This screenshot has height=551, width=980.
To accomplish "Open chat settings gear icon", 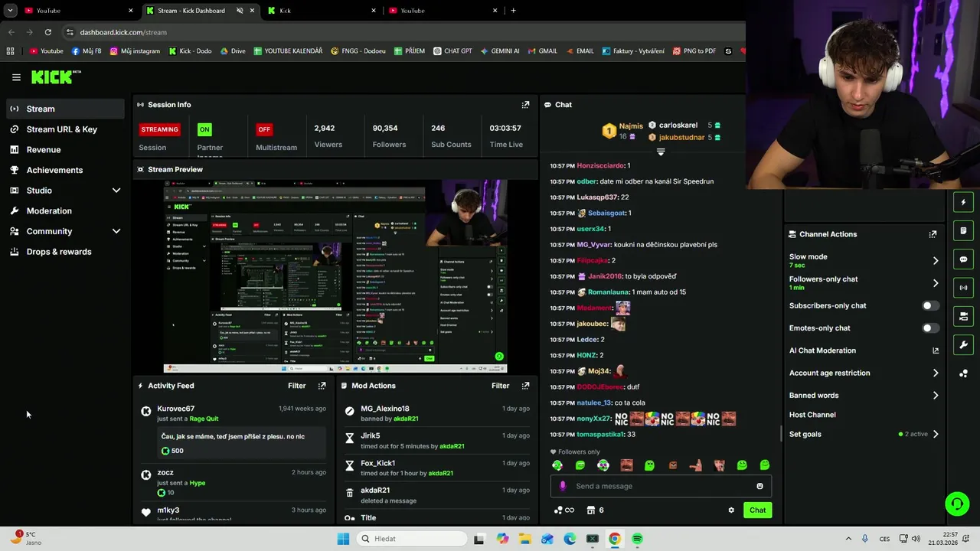I will 731,510.
